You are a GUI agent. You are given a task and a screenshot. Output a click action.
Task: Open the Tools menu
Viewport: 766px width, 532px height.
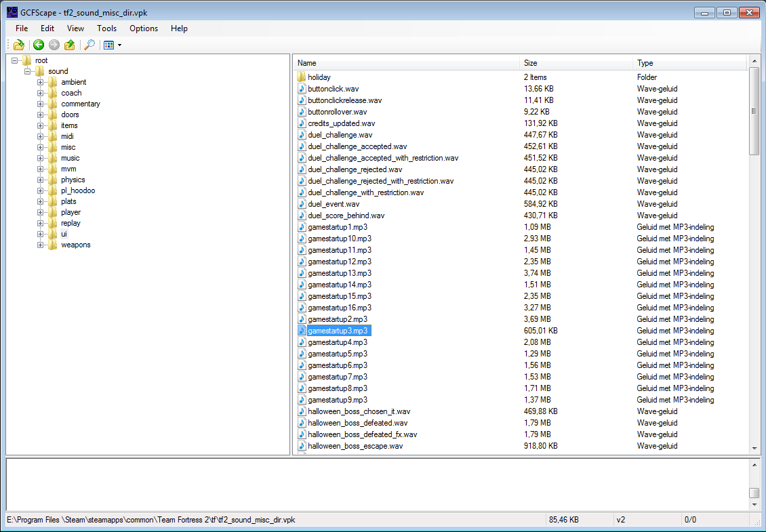point(106,28)
